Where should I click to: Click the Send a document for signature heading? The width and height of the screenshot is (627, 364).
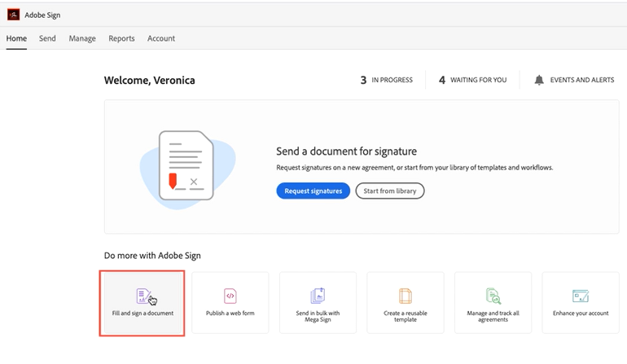(x=347, y=151)
